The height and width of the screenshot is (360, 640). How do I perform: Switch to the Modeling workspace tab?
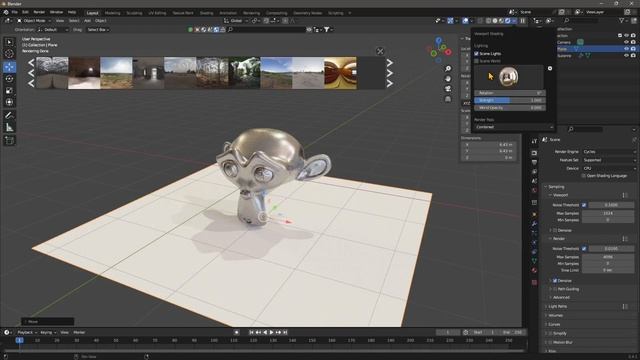pyautogui.click(x=113, y=13)
